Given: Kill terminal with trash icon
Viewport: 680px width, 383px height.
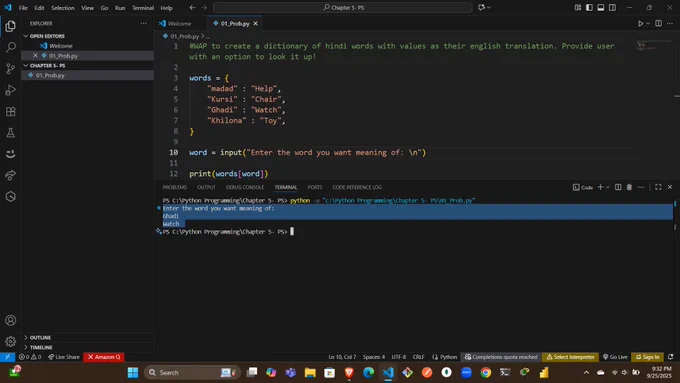Looking at the screenshot, I should click(x=629, y=187).
